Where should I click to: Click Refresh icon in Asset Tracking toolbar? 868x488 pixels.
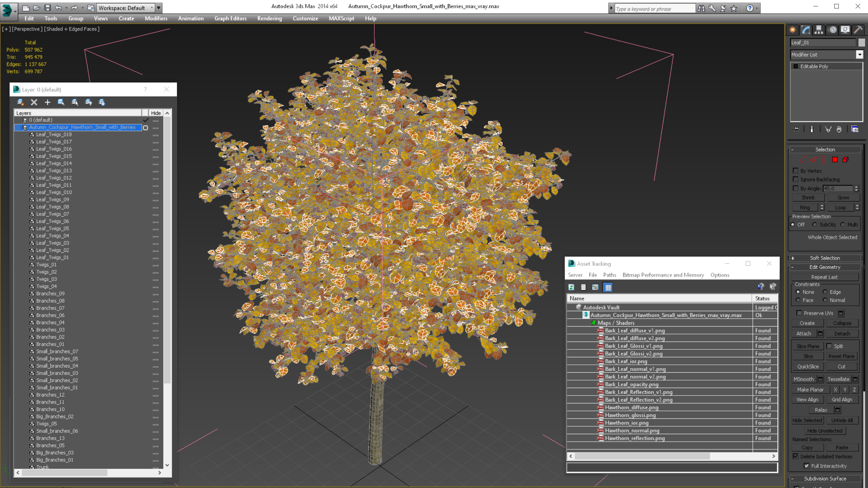coord(571,287)
